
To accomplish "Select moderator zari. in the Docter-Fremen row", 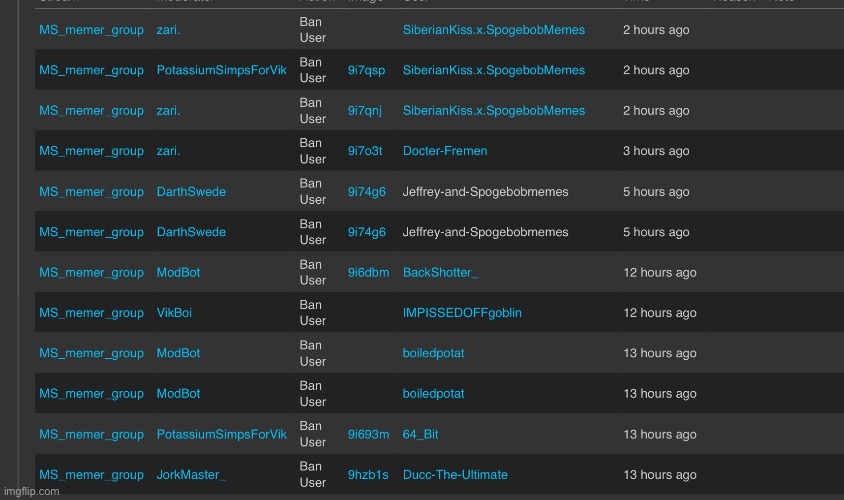I will click(168, 151).
